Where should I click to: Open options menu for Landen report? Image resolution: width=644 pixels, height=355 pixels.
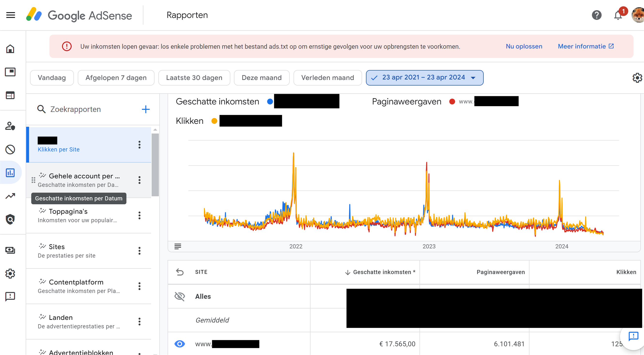coord(140,322)
